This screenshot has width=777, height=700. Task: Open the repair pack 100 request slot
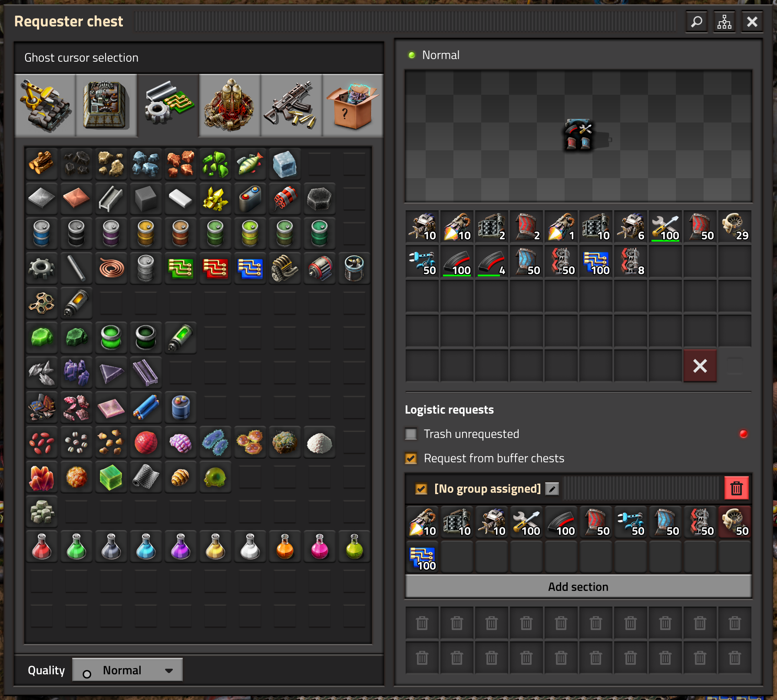click(526, 523)
